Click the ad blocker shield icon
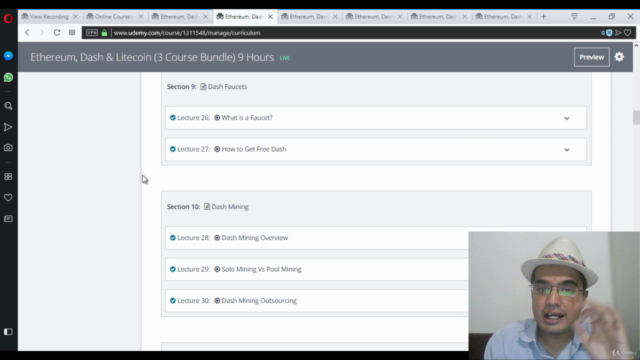 (x=609, y=33)
